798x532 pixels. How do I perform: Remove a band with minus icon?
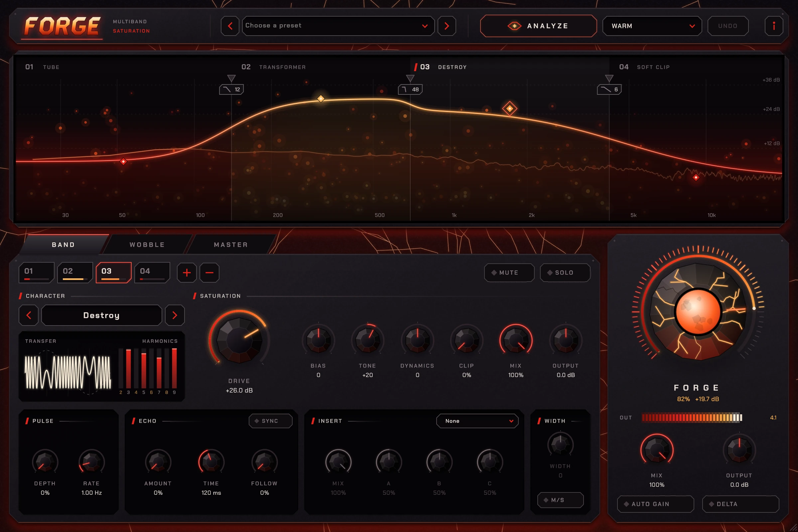(x=209, y=272)
